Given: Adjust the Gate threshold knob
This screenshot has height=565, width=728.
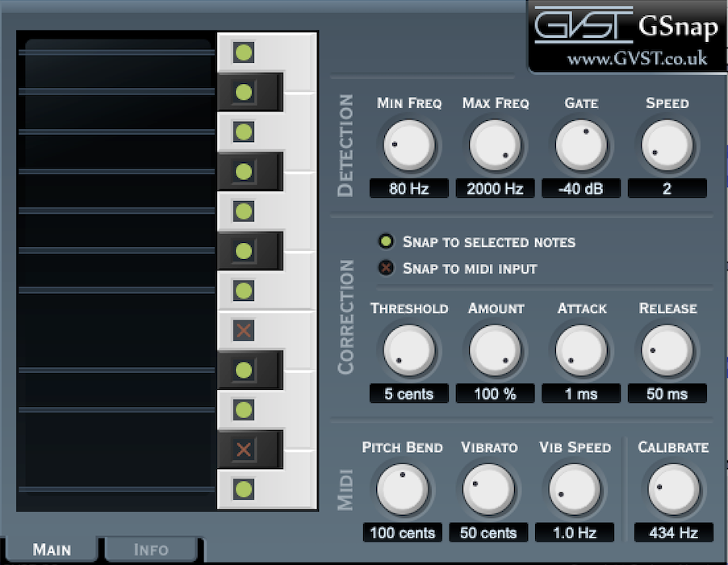Looking at the screenshot, I should [581, 145].
